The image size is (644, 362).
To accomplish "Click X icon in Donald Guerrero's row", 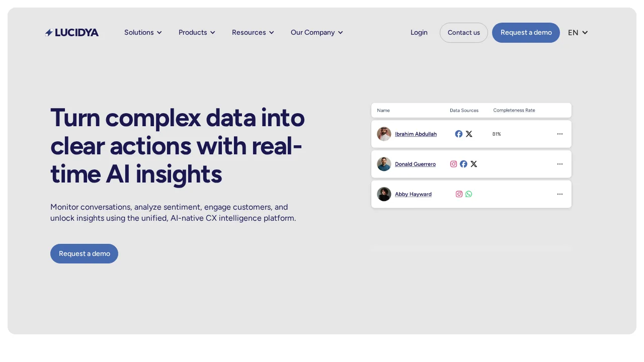I will click(x=473, y=164).
